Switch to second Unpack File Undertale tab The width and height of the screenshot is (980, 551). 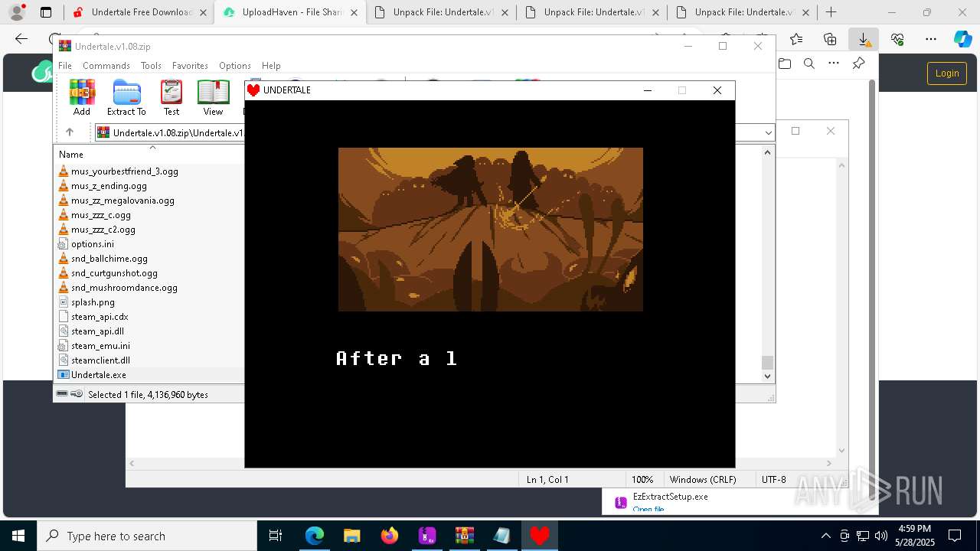(591, 12)
